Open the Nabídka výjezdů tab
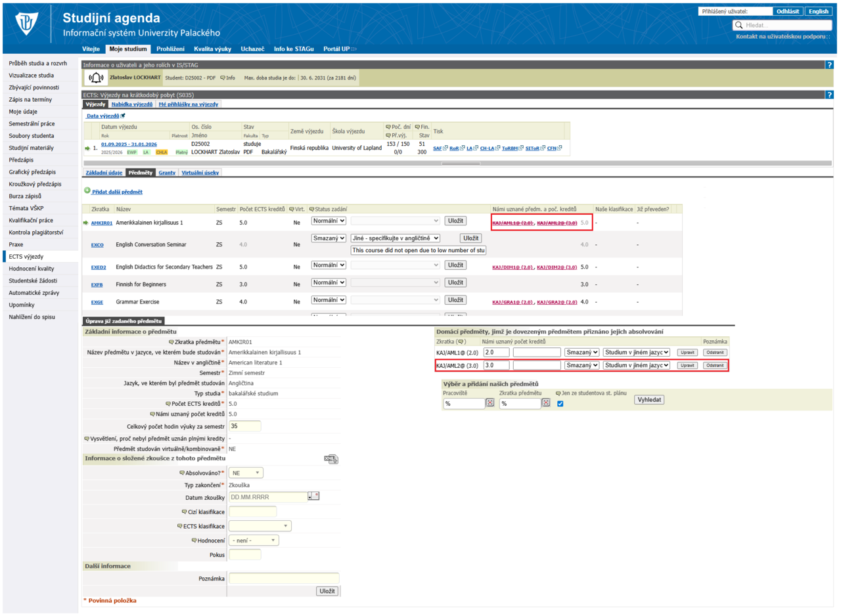 coord(132,104)
